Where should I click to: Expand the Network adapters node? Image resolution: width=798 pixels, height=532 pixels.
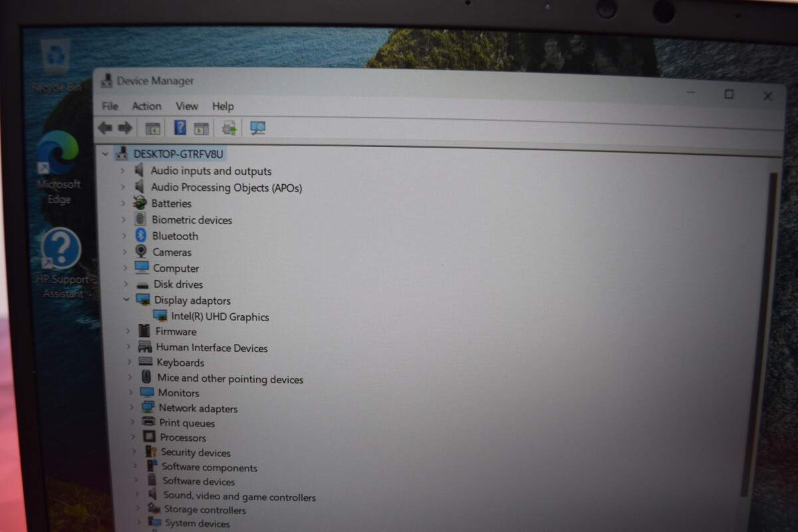point(131,408)
